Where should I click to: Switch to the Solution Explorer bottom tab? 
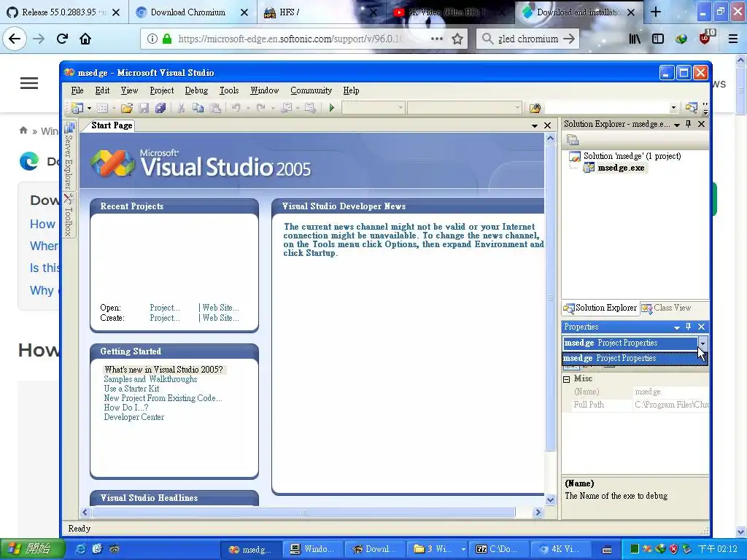(x=600, y=308)
